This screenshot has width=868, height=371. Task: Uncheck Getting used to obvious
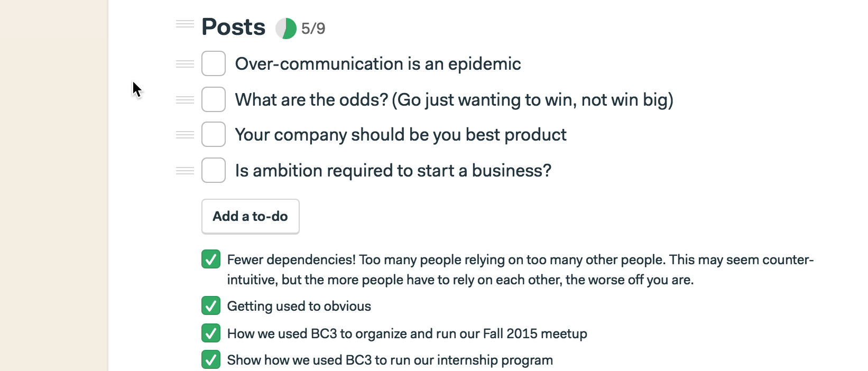click(x=211, y=306)
